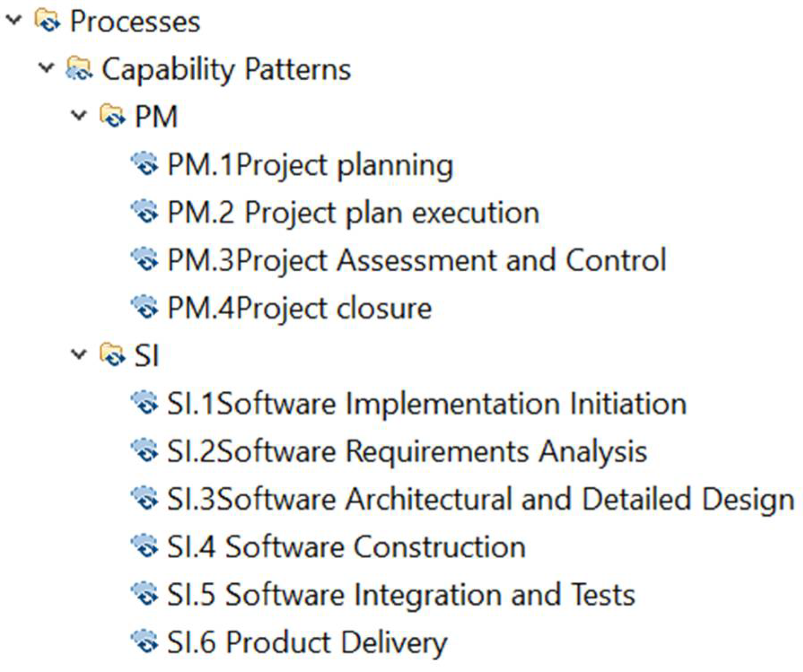Click the PM package folder icon
This screenshot has width=803, height=672.
[112, 117]
